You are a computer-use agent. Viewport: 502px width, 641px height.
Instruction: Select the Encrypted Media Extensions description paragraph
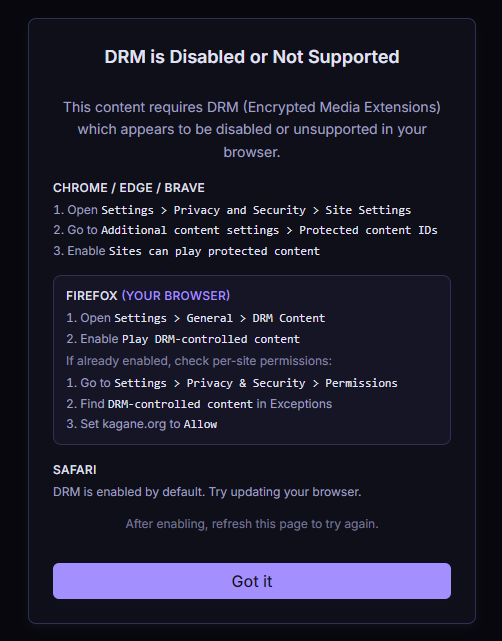pyautogui.click(x=252, y=129)
